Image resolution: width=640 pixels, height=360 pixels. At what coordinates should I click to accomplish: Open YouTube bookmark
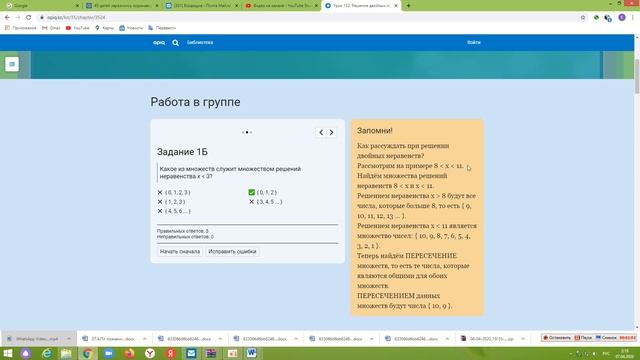(78, 28)
